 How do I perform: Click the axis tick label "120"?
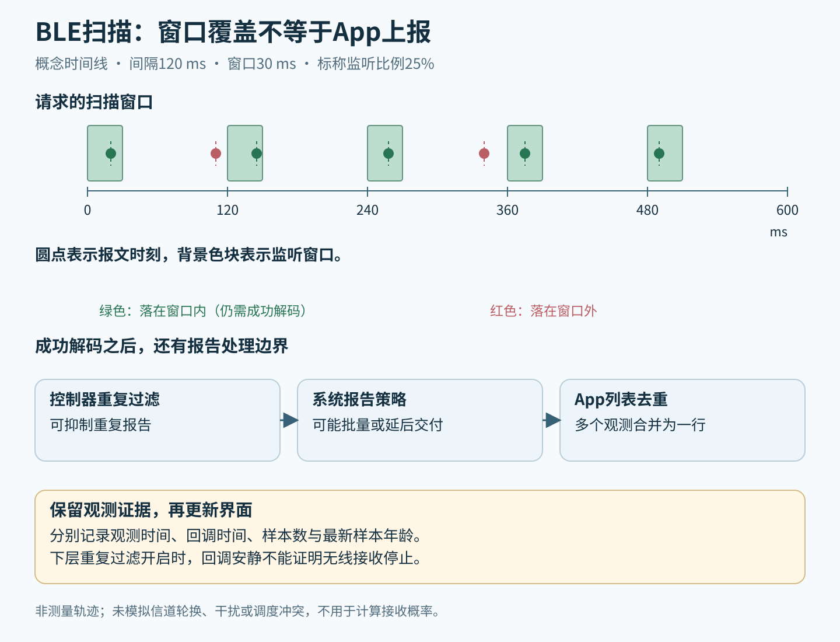coord(228,210)
